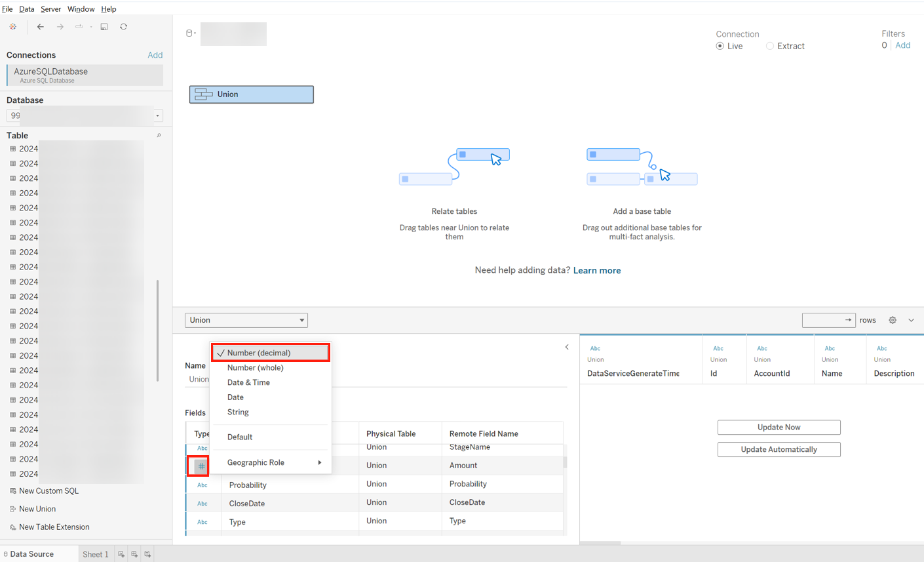
Task: Click the save icon in the toolbar
Action: point(104,27)
